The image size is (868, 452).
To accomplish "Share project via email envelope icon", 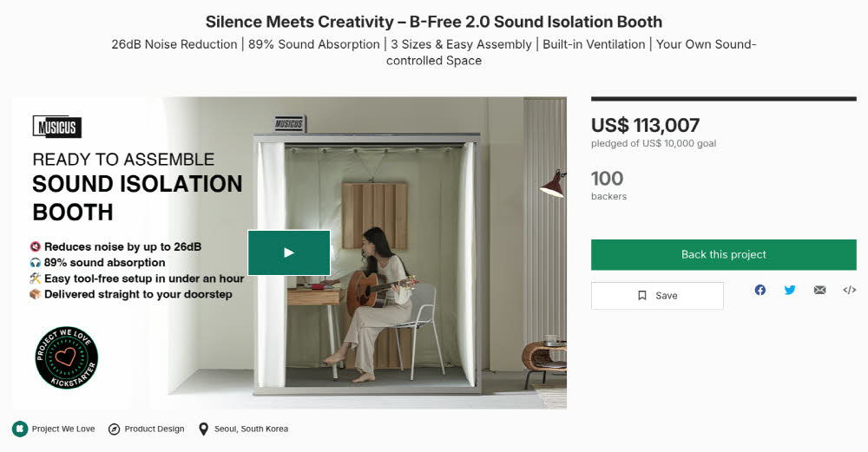I will coord(820,290).
